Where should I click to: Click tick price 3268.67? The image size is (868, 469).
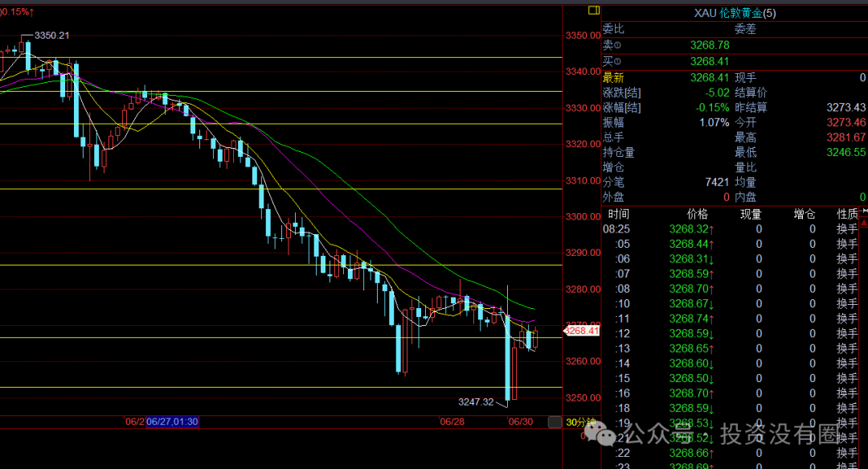click(x=689, y=304)
